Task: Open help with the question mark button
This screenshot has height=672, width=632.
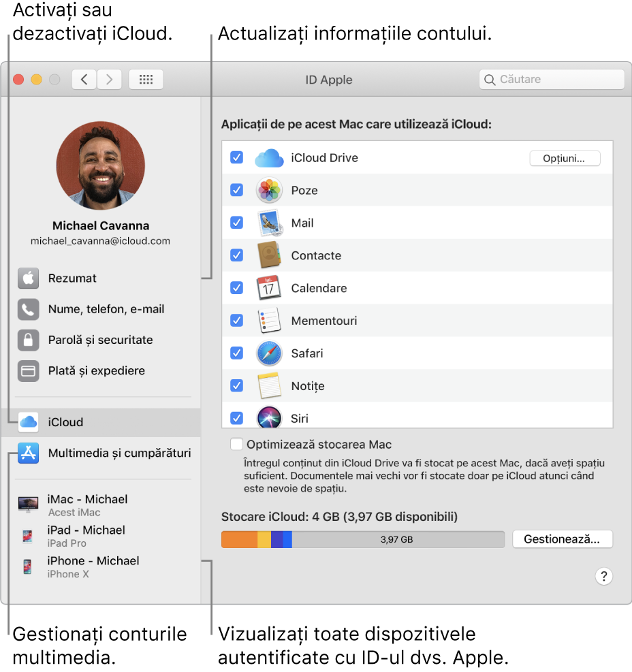Action: pyautogui.click(x=603, y=576)
